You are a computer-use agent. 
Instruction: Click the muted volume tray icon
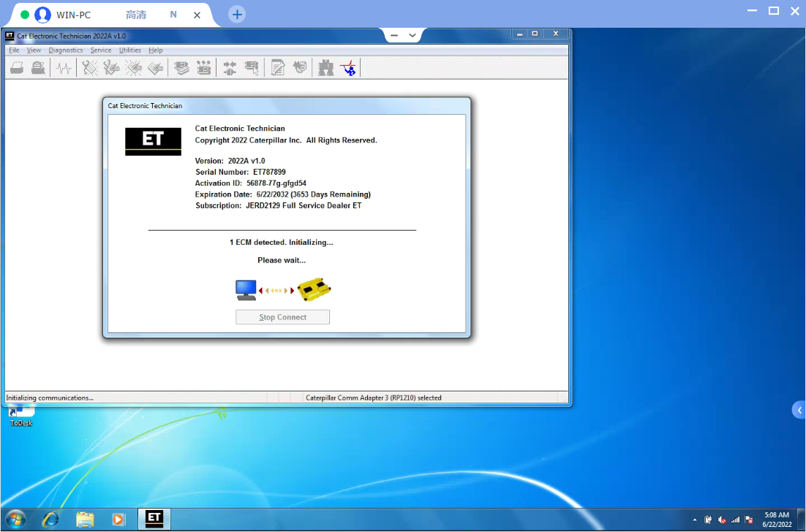coord(722,520)
